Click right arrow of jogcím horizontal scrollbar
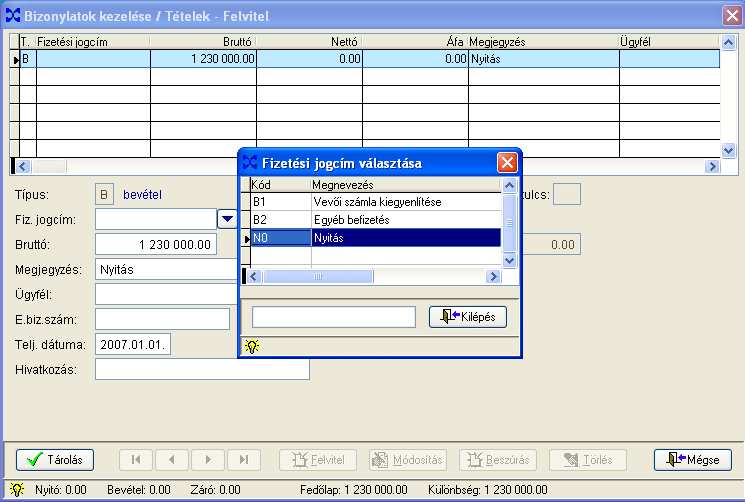 tap(494, 276)
